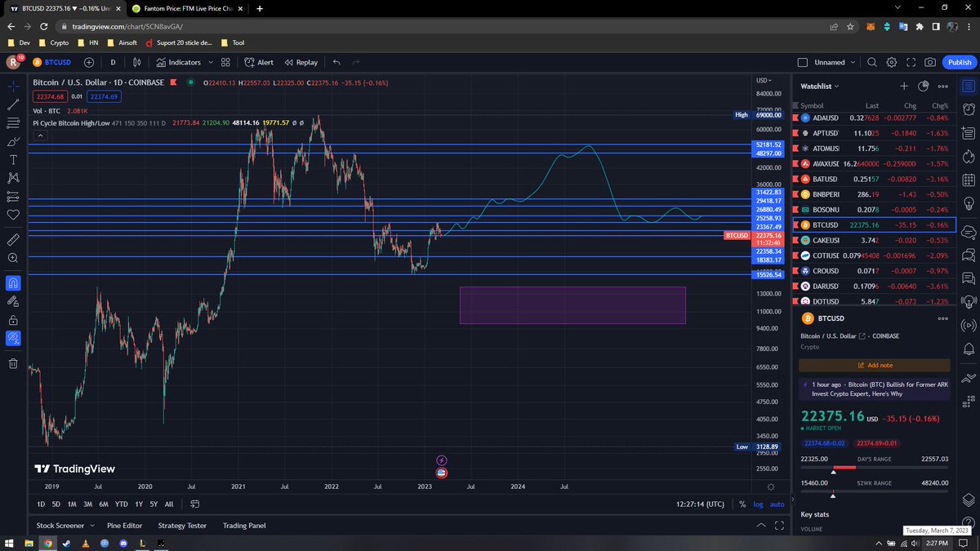
Task: Expand the bottom panel up chevron
Action: [x=762, y=526]
